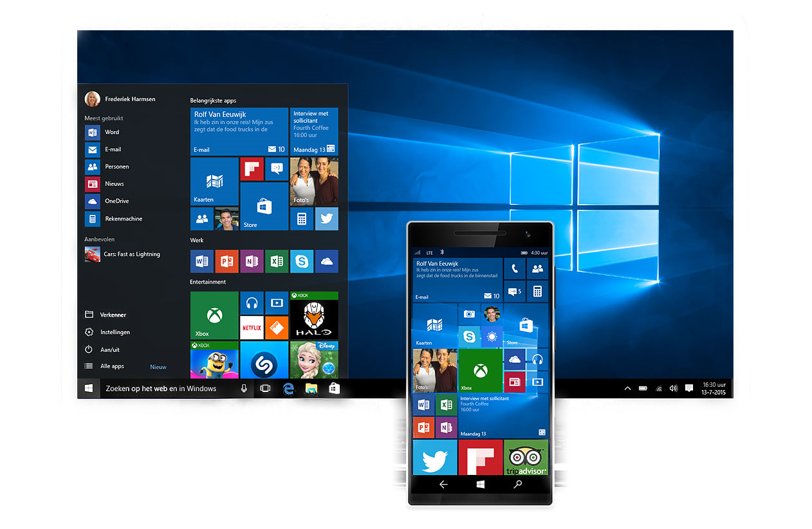Open the Start menu contact photo tile
The height and width of the screenshot is (529, 812).
coord(226,219)
